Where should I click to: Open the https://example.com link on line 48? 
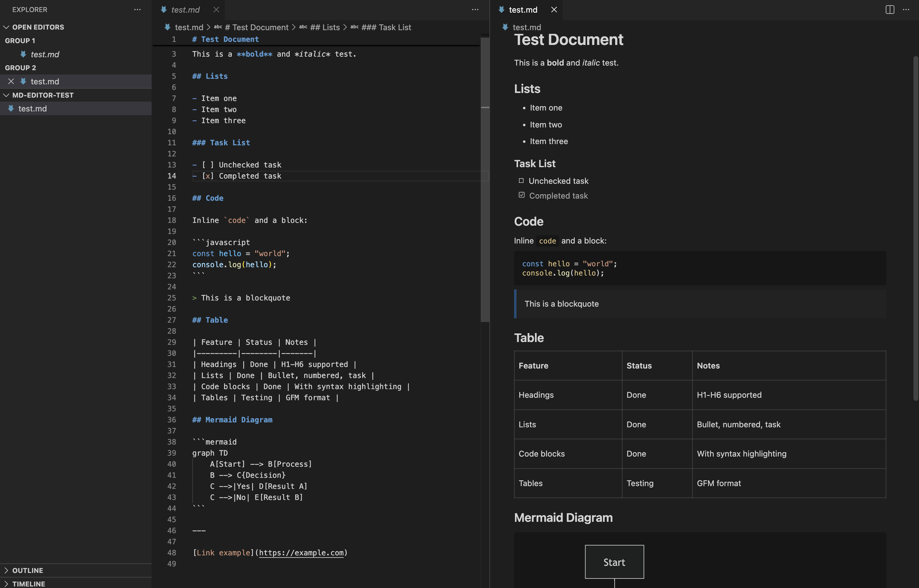[301, 553]
